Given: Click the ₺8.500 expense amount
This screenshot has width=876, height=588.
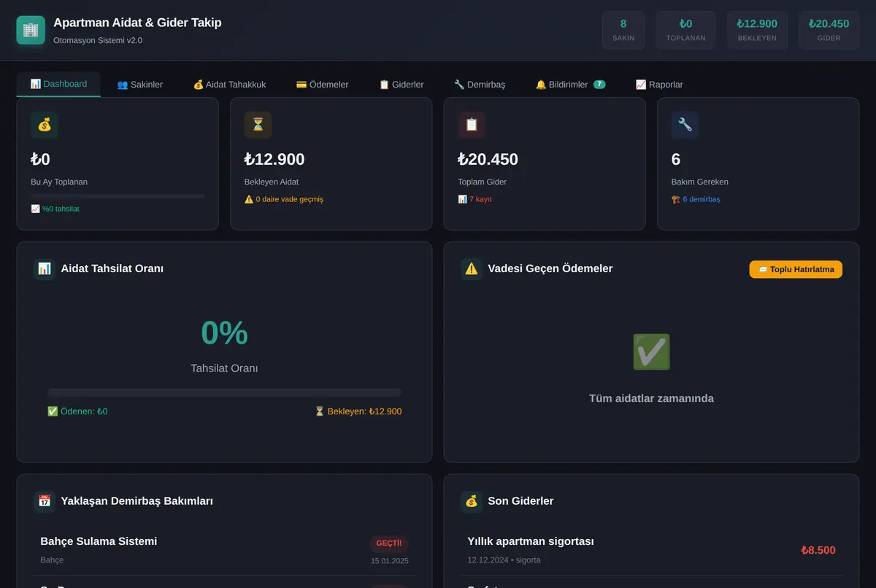Looking at the screenshot, I should 818,550.
